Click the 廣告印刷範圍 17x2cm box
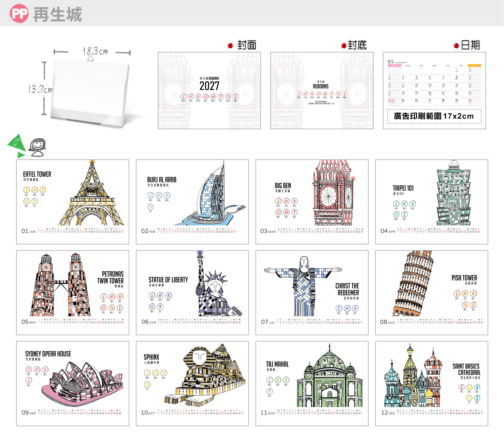Viewport: 504px width, 439px height. point(434,116)
